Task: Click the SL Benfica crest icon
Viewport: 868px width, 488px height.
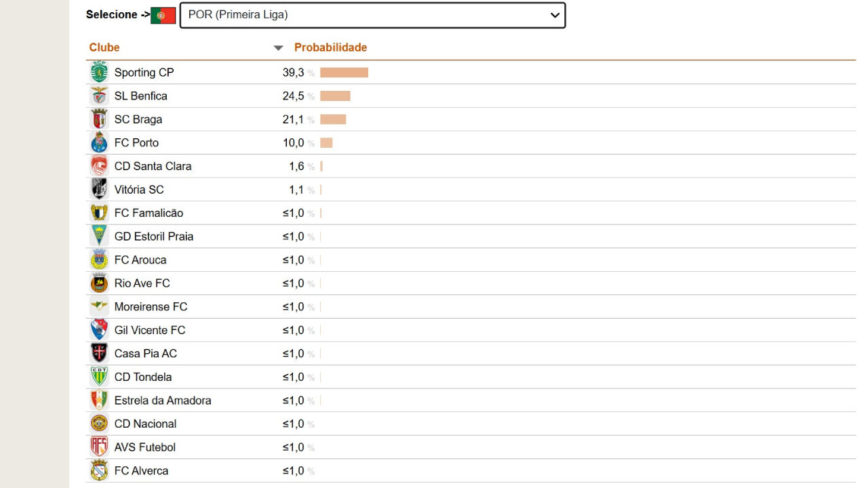Action: tap(98, 96)
